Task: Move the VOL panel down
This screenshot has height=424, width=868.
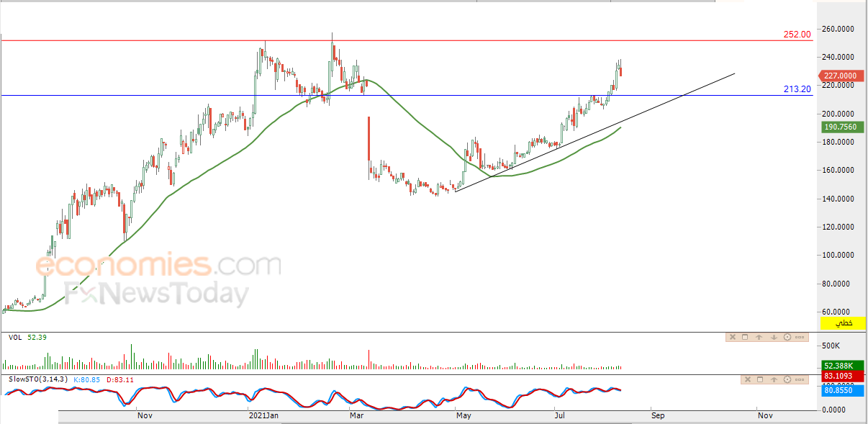Action: pos(774,337)
